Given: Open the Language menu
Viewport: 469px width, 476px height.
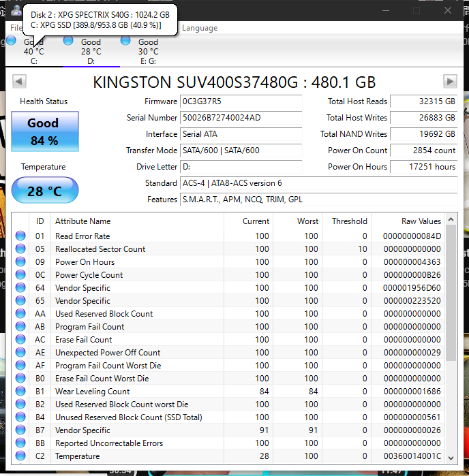Looking at the screenshot, I should [x=200, y=28].
